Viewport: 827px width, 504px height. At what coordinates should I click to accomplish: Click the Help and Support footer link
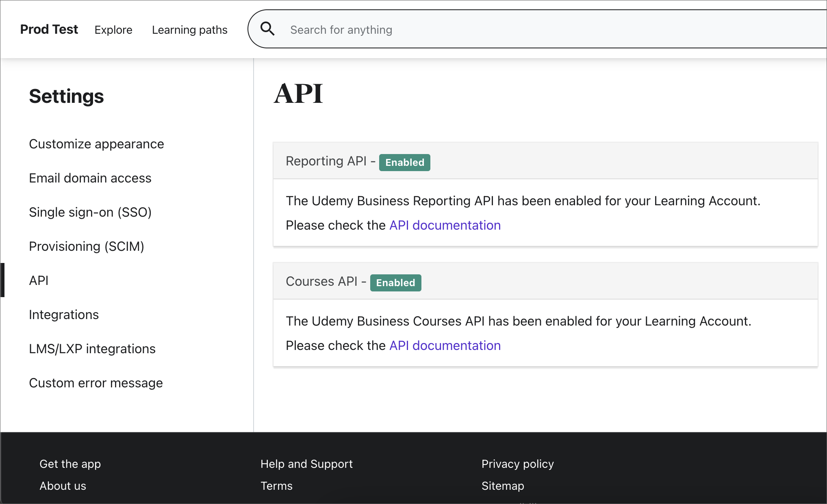306,464
